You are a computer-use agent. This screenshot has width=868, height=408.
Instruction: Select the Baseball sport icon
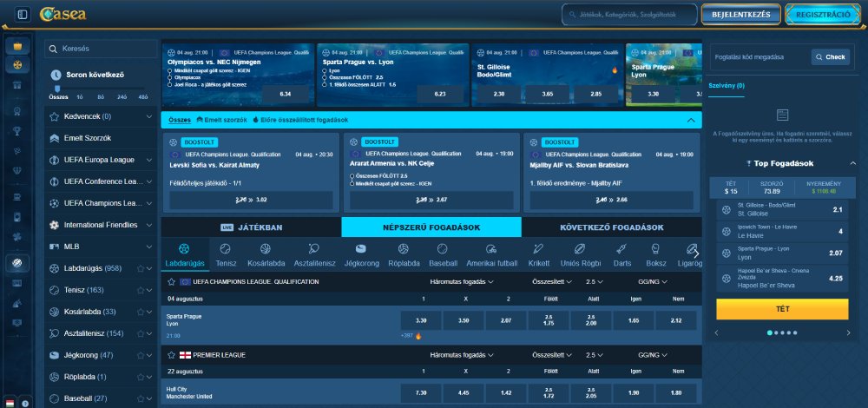tap(443, 254)
